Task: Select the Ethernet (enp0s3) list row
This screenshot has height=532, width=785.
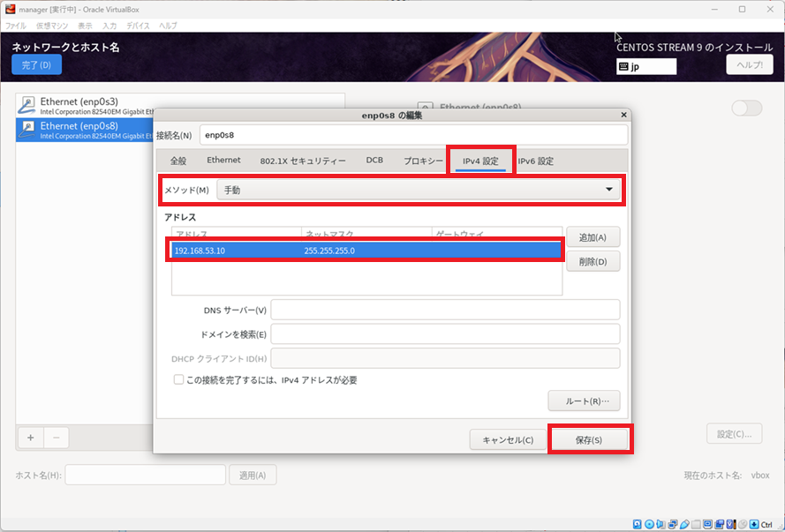Action: pyautogui.click(x=180, y=106)
